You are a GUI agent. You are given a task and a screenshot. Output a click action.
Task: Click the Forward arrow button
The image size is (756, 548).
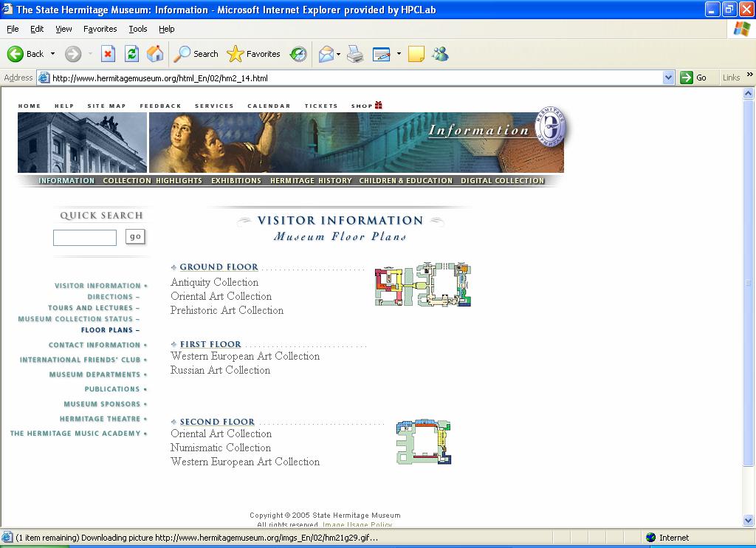(73, 54)
